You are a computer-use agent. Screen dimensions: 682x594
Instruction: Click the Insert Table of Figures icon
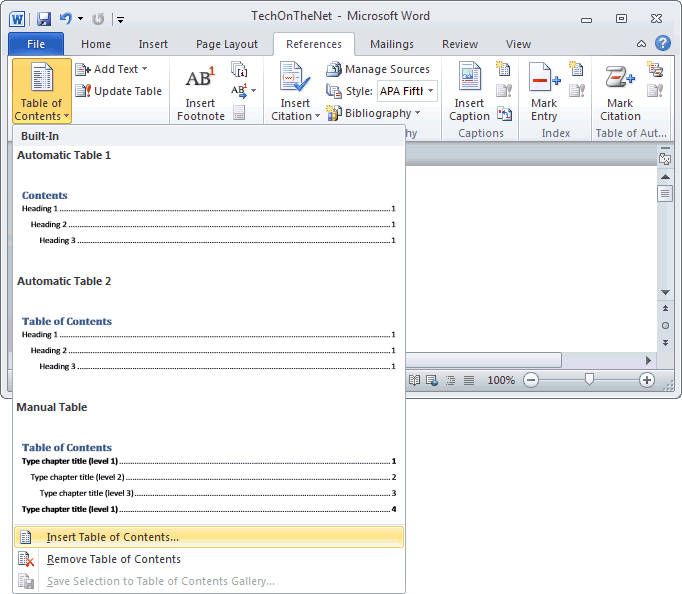click(504, 69)
